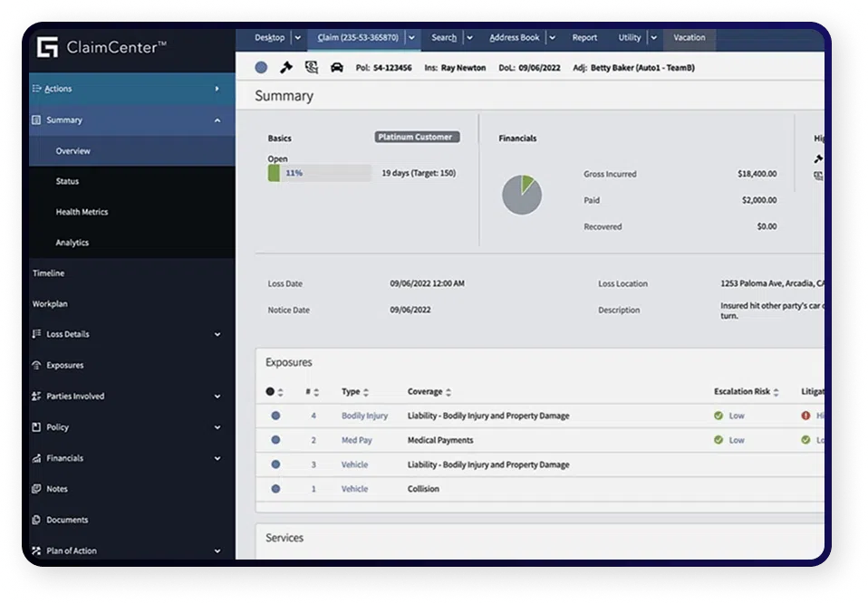Open the Search tab dropdown arrow
The height and width of the screenshot is (603, 868).
click(x=470, y=38)
